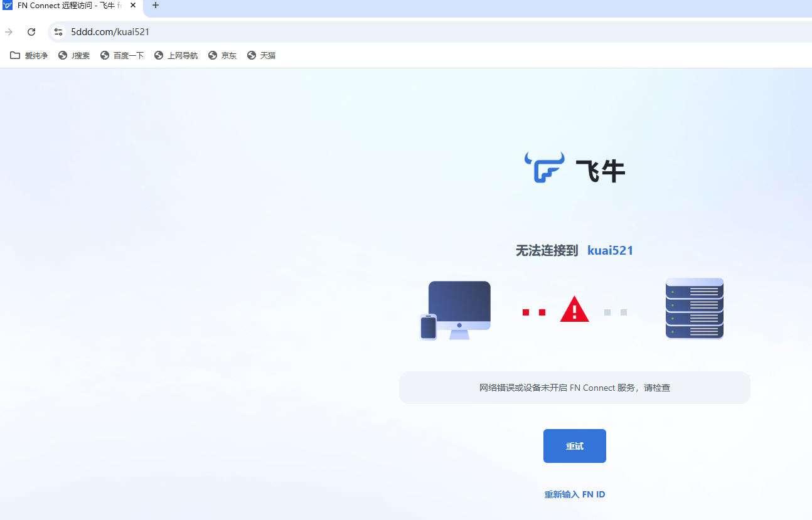This screenshot has height=520, width=812.
Task: Open the 天猫 bookmark
Action: click(262, 55)
